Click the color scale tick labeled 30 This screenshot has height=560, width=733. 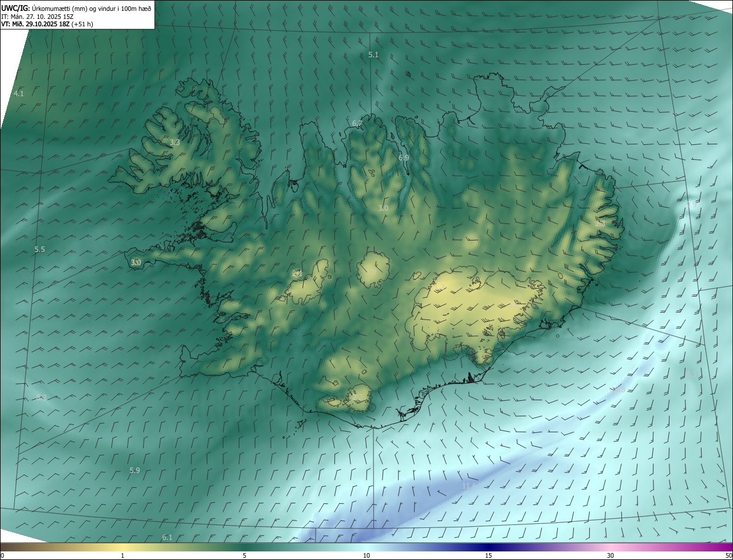[610, 555]
